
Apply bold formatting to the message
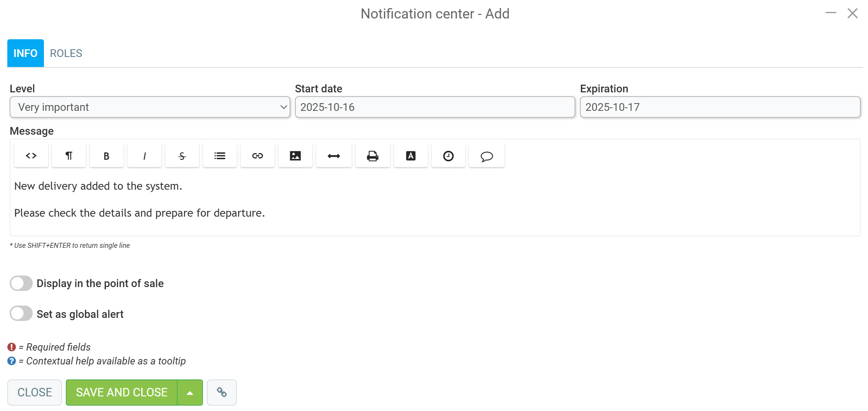(107, 155)
